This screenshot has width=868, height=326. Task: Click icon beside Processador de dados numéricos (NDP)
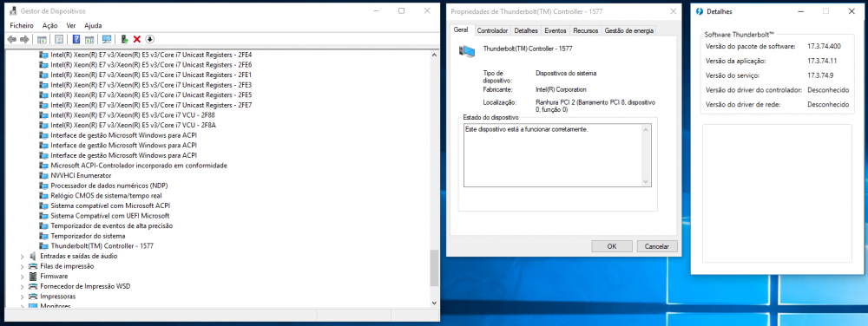coord(44,185)
